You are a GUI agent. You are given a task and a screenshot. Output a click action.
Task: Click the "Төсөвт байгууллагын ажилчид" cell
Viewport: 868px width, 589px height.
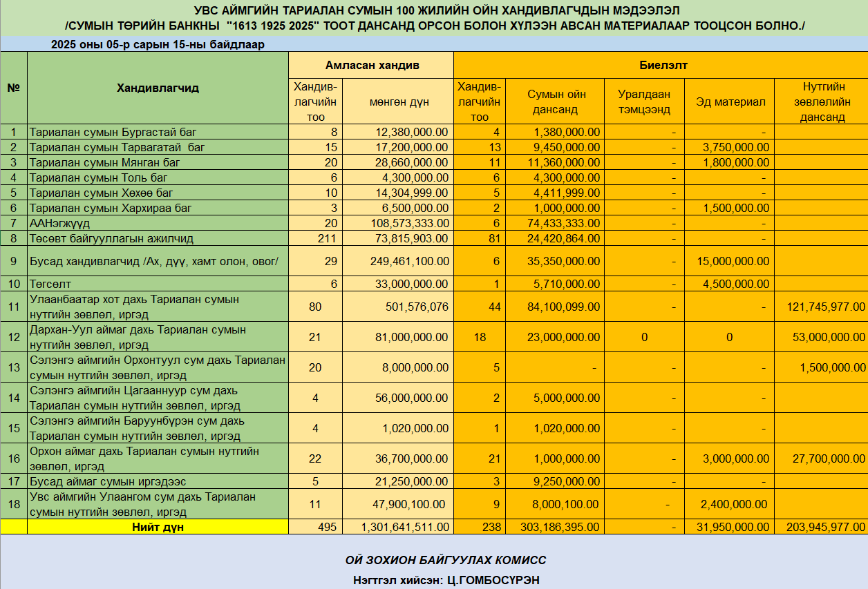(158, 238)
